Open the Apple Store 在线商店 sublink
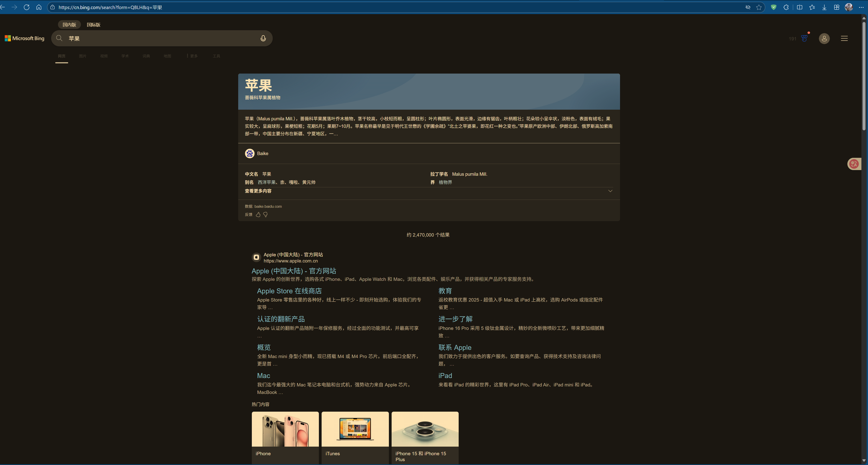Screen dimensions: 868x465 [x=289, y=291]
